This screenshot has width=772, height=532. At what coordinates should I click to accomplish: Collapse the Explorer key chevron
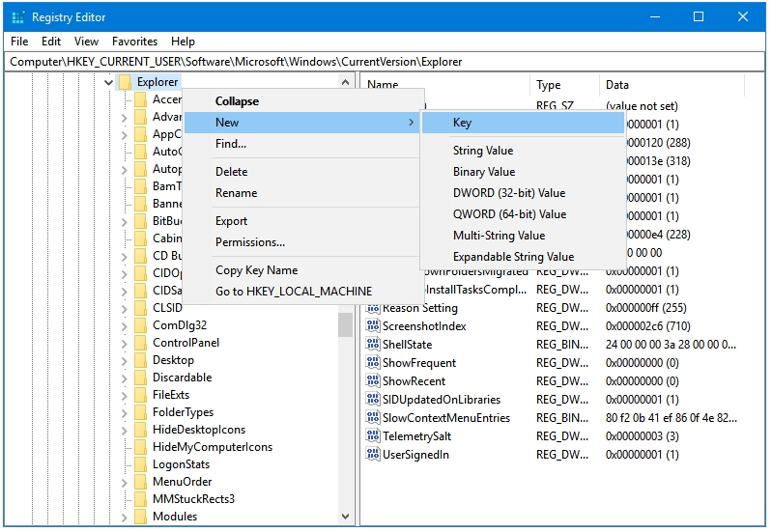click(108, 82)
